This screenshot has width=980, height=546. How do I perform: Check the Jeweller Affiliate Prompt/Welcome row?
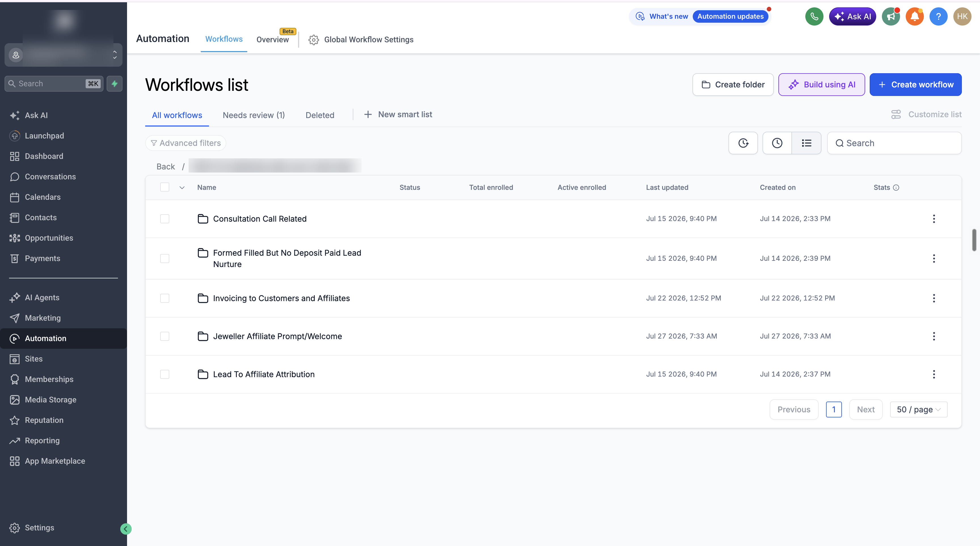(165, 336)
